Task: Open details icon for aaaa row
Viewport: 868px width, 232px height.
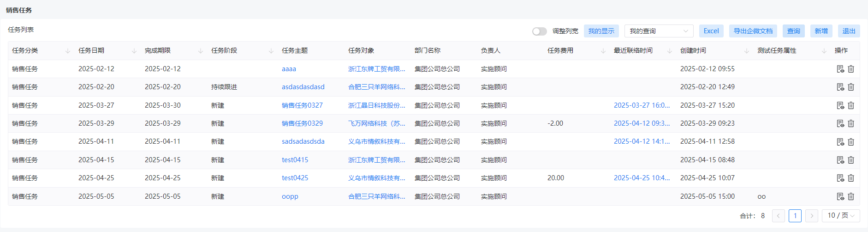Action: tap(840, 69)
